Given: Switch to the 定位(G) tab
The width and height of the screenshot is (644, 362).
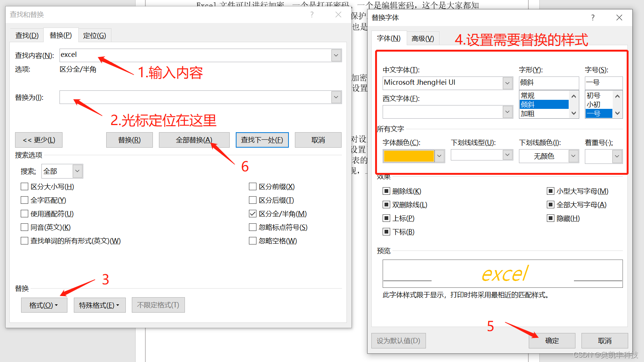Looking at the screenshot, I should (95, 35).
